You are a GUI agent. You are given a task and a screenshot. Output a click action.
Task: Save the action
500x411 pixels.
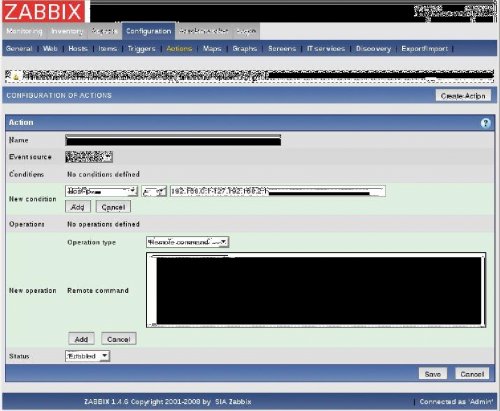point(433,374)
